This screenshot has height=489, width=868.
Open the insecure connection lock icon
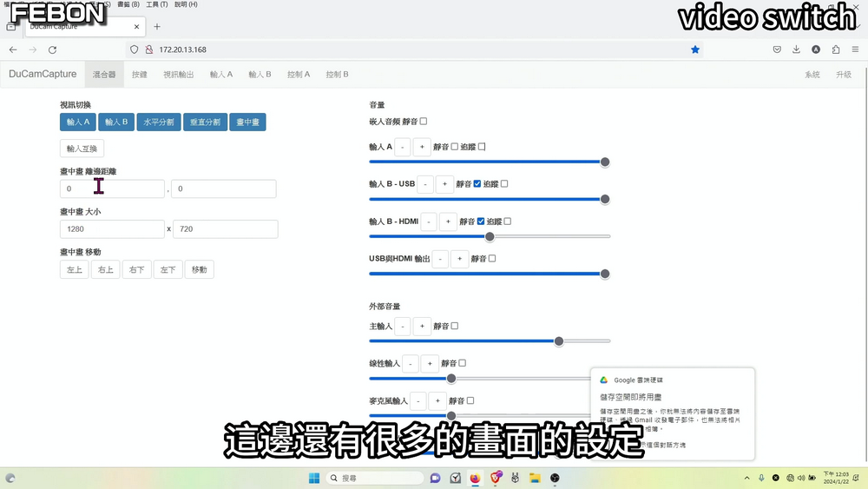tap(149, 50)
